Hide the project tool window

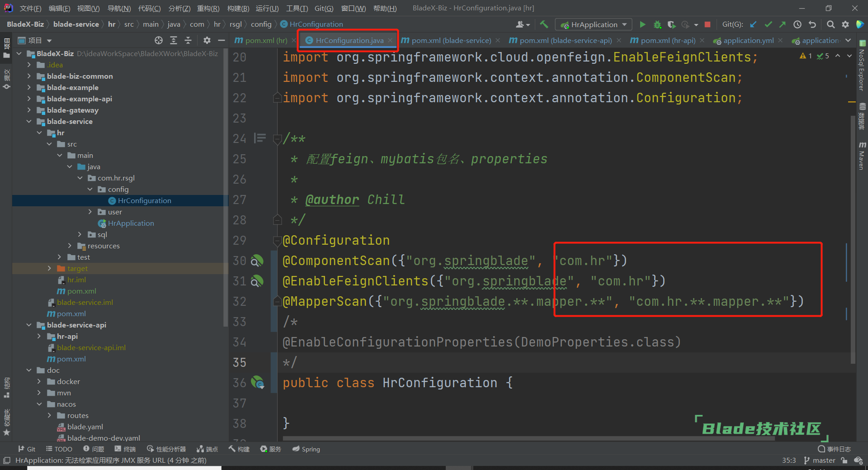point(221,40)
